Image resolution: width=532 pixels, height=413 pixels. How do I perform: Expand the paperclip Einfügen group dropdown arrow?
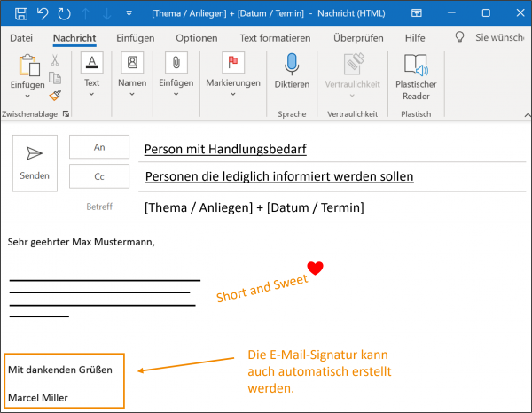176,94
